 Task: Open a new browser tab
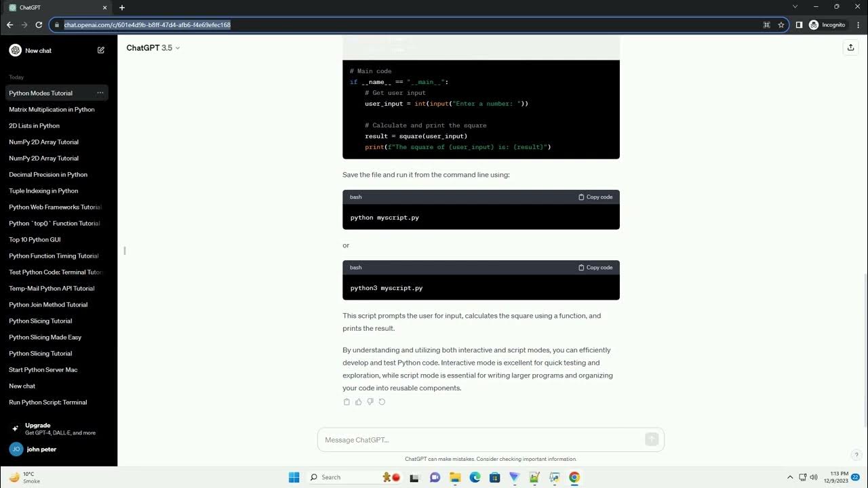122,7
